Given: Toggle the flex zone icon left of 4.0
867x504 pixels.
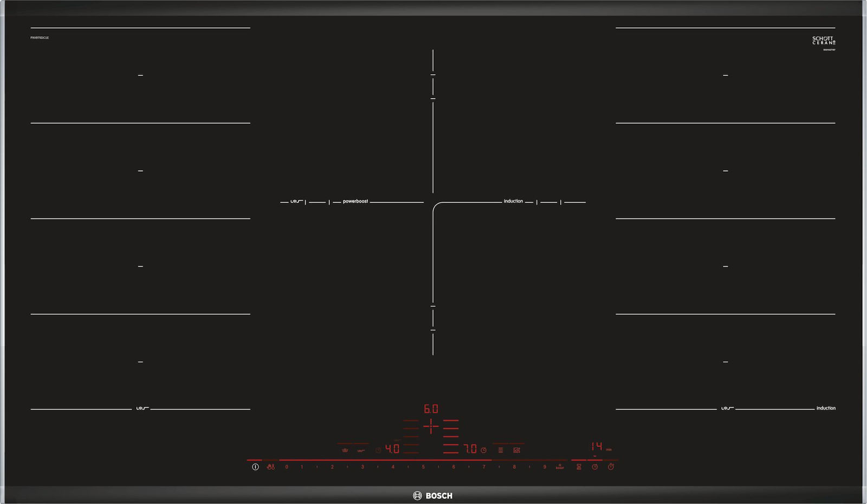Looking at the screenshot, I should click(x=361, y=450).
